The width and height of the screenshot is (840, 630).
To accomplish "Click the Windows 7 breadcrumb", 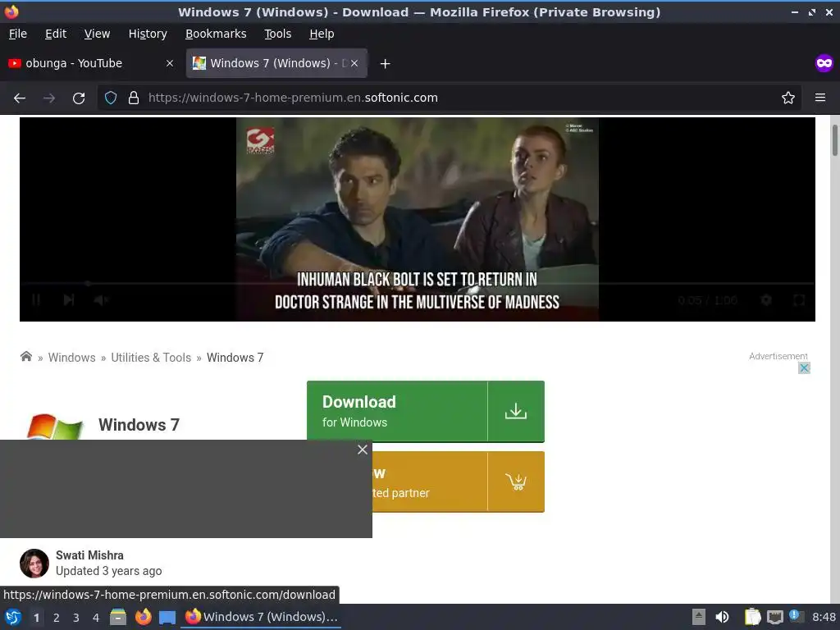I will tap(235, 358).
